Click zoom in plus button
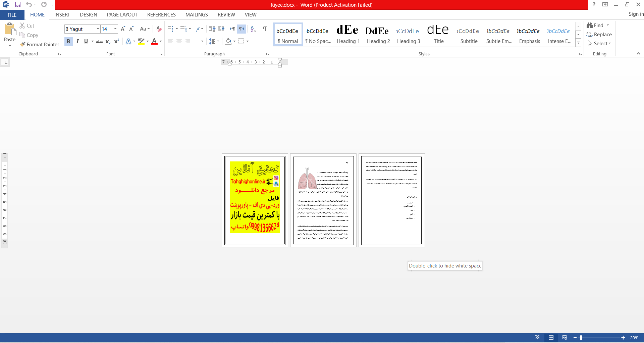This screenshot has height=343, width=644. pyautogui.click(x=623, y=338)
